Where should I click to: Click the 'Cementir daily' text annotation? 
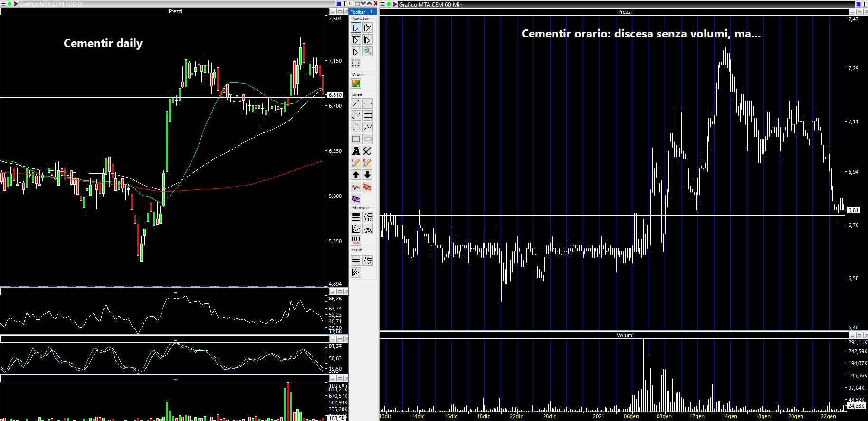click(103, 43)
